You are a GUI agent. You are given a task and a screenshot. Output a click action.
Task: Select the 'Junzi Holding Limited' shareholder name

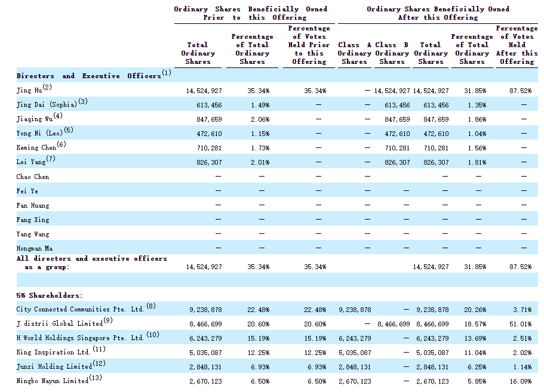[x=54, y=367]
